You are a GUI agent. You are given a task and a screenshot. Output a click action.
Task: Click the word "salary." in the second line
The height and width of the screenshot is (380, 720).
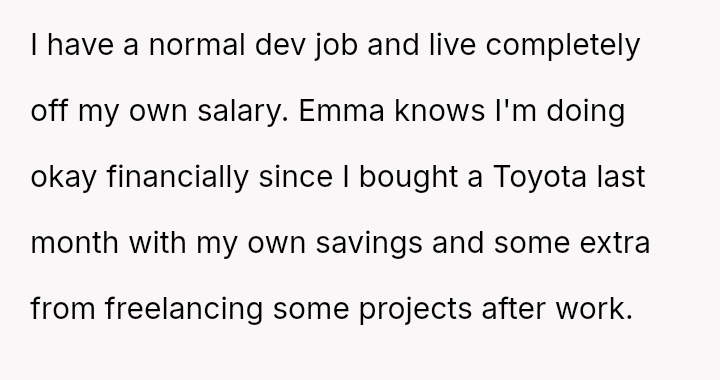(243, 111)
